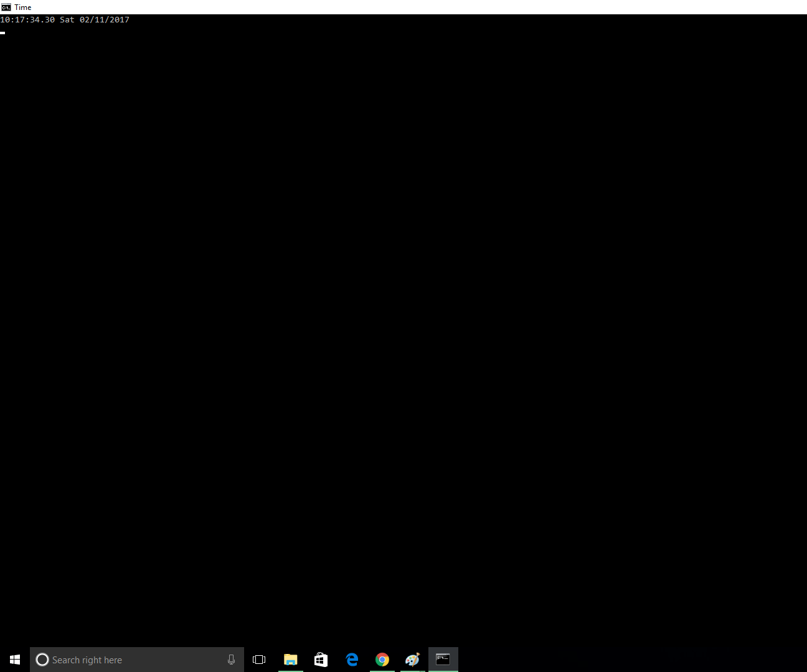807x672 pixels.
Task: Open the Windows Start menu
Action: point(15,660)
